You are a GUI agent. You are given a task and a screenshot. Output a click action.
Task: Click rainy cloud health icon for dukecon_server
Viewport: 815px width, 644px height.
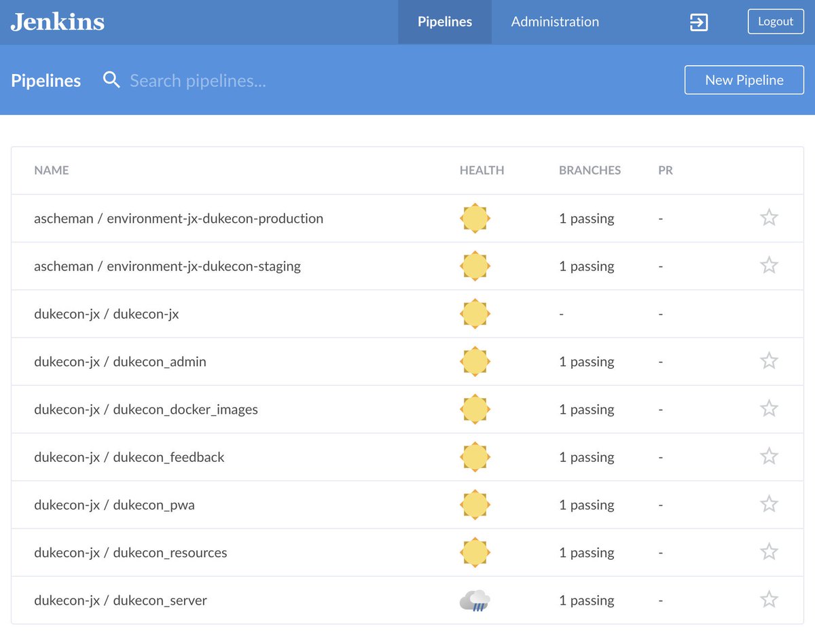point(475,601)
